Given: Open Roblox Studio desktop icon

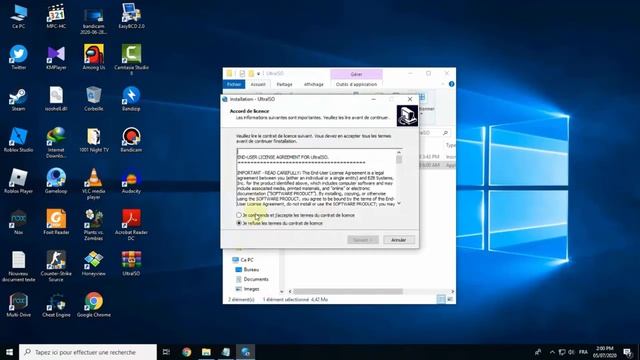Looking at the screenshot, I should coord(18,140).
